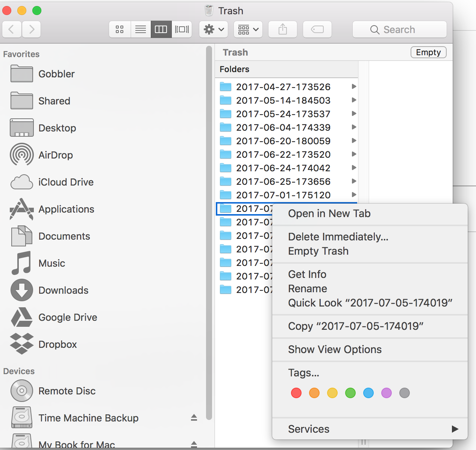Apply the orange tag color

[314, 393]
